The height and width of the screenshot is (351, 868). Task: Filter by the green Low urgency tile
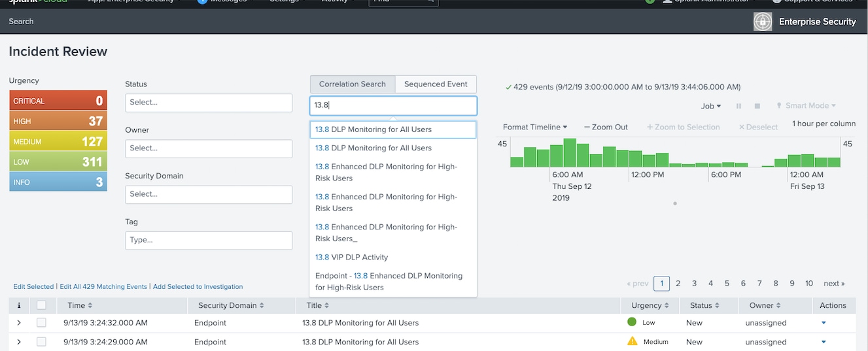[58, 161]
